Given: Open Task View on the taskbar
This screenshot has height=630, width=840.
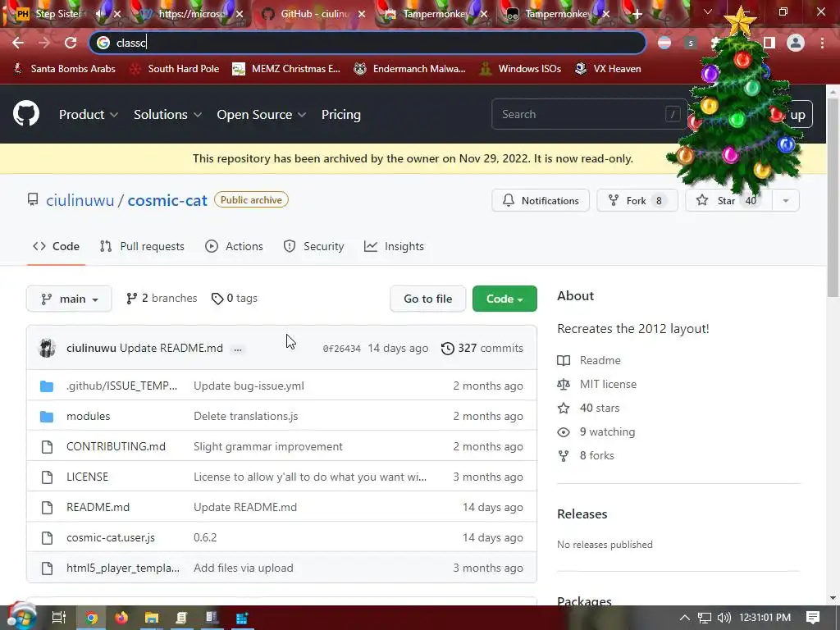Looking at the screenshot, I should click(59, 618).
